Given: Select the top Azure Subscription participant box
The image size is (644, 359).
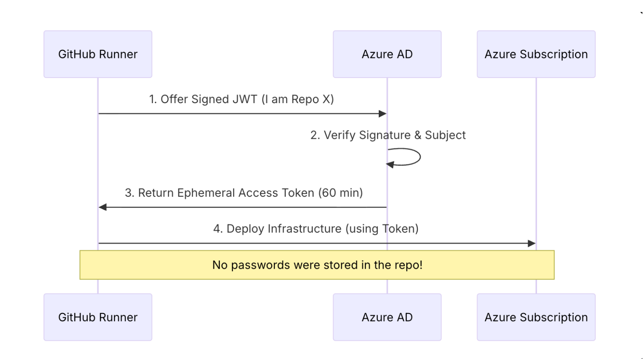Looking at the screenshot, I should (x=536, y=54).
